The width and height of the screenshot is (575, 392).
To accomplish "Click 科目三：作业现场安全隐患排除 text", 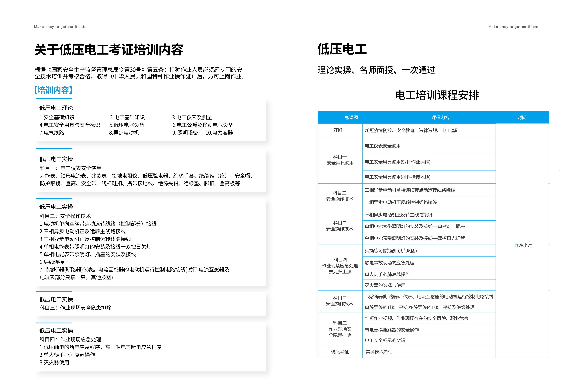I will (x=75, y=308).
